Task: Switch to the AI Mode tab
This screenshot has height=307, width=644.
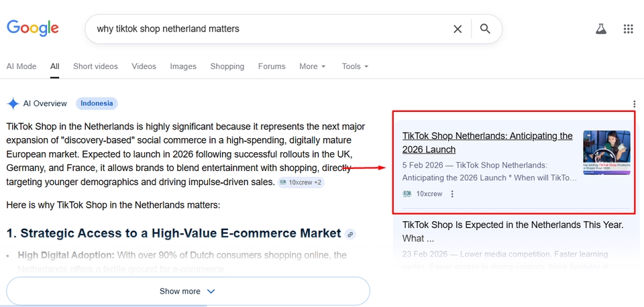Action: [21, 66]
